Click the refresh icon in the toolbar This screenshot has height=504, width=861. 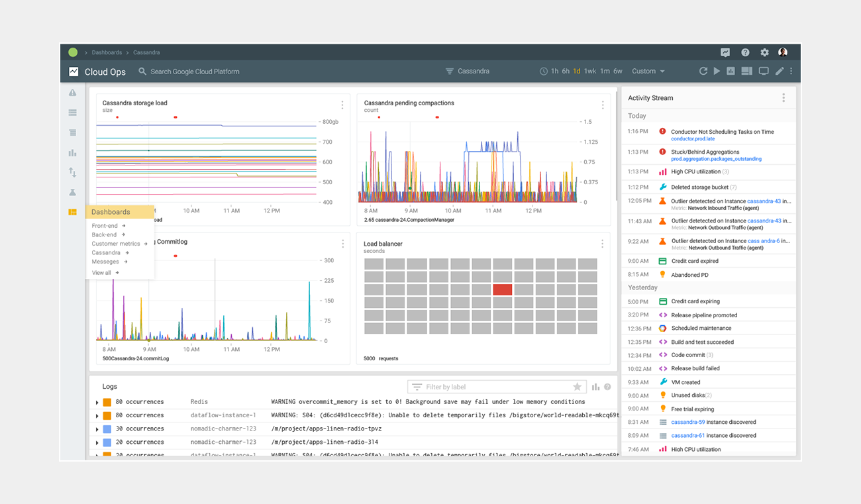[x=703, y=72]
